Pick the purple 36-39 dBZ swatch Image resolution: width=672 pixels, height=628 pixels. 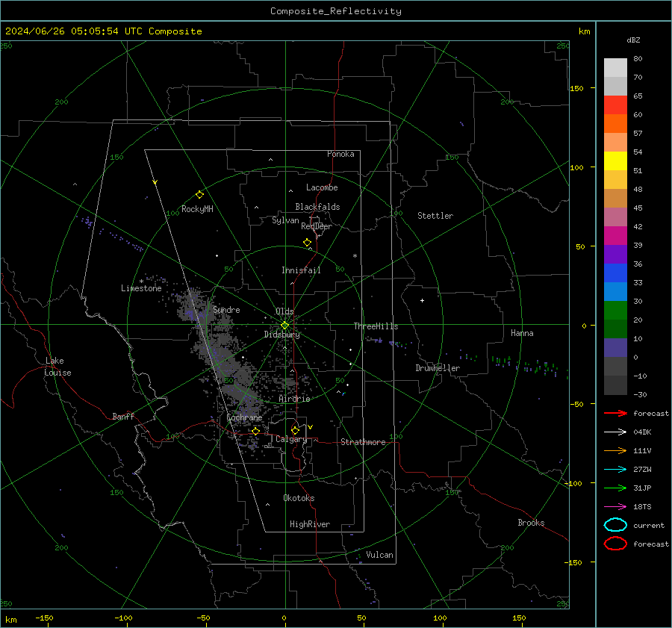click(x=615, y=254)
